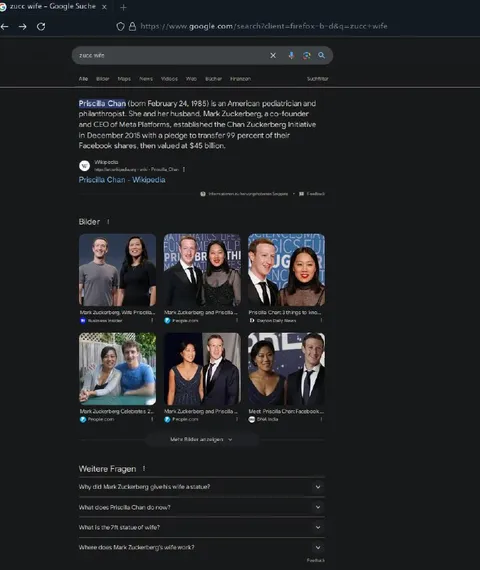
Task: Switch to the Videos search tab
Action: [x=169, y=79]
